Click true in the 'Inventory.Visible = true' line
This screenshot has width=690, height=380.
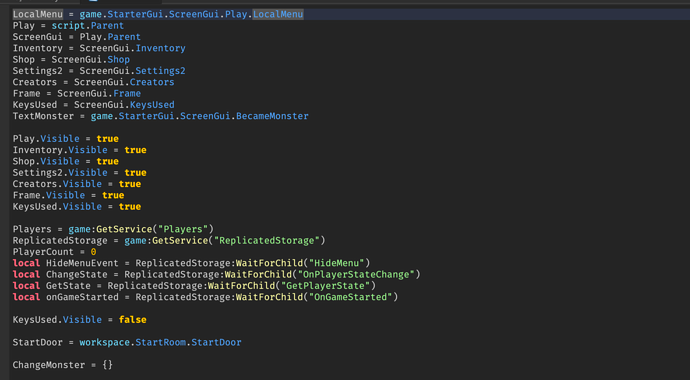coord(135,150)
